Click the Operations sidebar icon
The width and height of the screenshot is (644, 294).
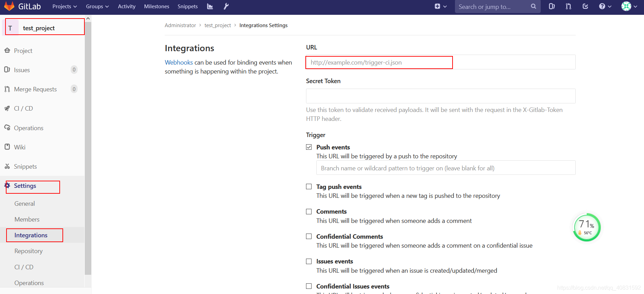(x=7, y=127)
